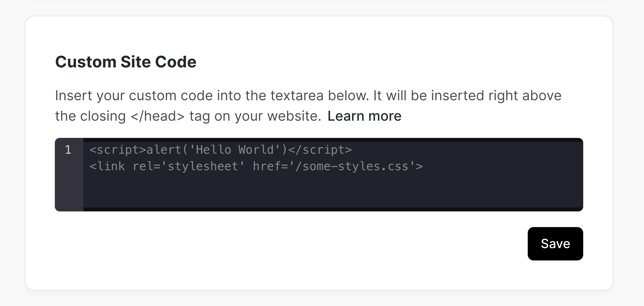Image resolution: width=644 pixels, height=306 pixels.
Task: Click the opening <script> tag placeholder
Action: pyautogui.click(x=117, y=150)
